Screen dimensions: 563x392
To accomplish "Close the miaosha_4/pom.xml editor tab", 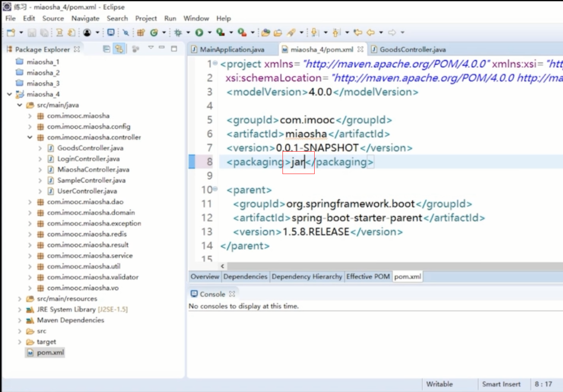I will (360, 49).
